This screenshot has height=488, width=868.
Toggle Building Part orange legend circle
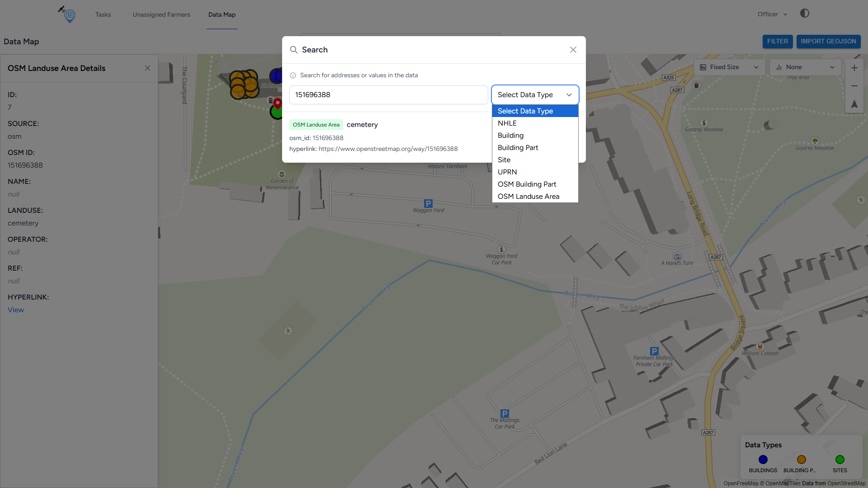(x=801, y=460)
